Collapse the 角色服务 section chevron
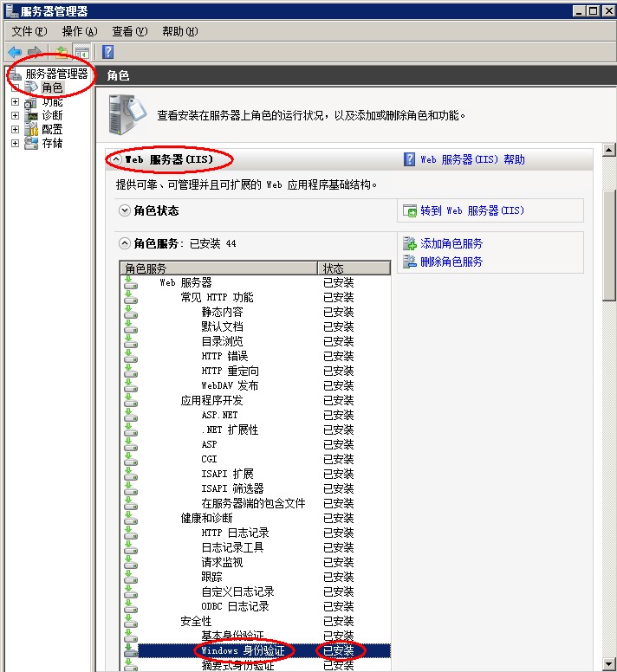617x672 pixels. pyautogui.click(x=124, y=243)
